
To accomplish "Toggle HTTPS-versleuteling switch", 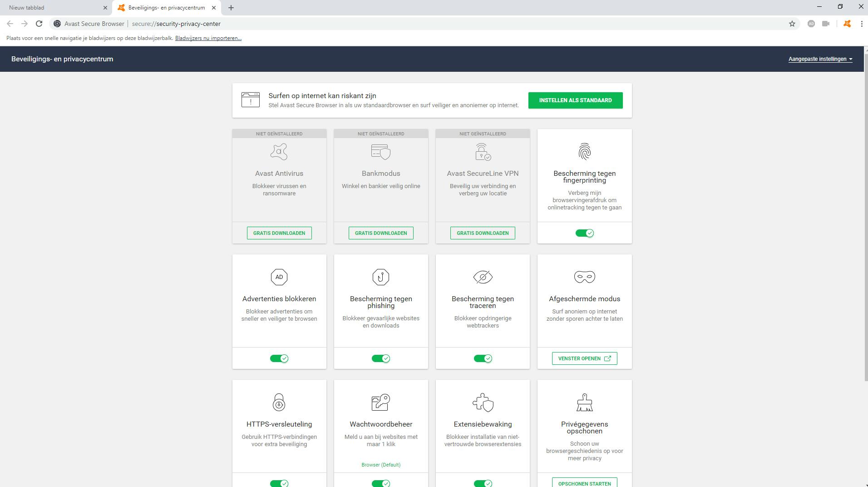I will pos(279,483).
